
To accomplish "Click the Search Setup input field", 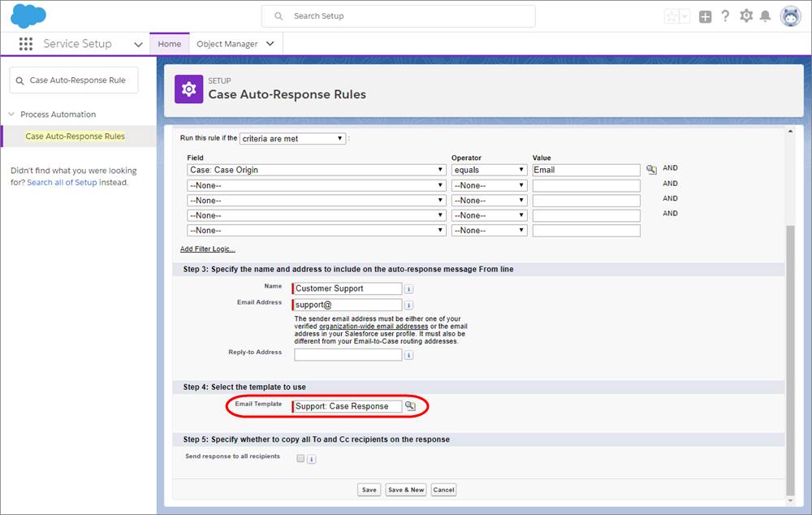I will pyautogui.click(x=398, y=16).
